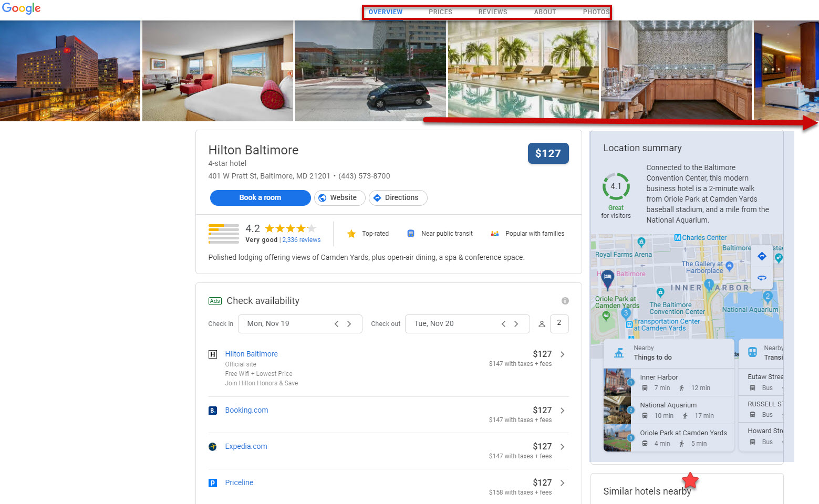The width and height of the screenshot is (819, 504).
Task: Open the hotel Website button
Action: [340, 198]
